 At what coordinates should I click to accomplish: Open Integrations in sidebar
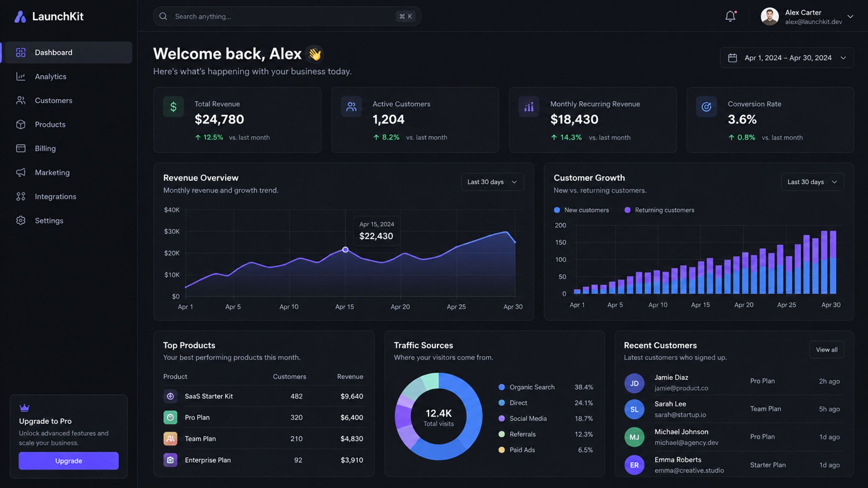coord(68,197)
